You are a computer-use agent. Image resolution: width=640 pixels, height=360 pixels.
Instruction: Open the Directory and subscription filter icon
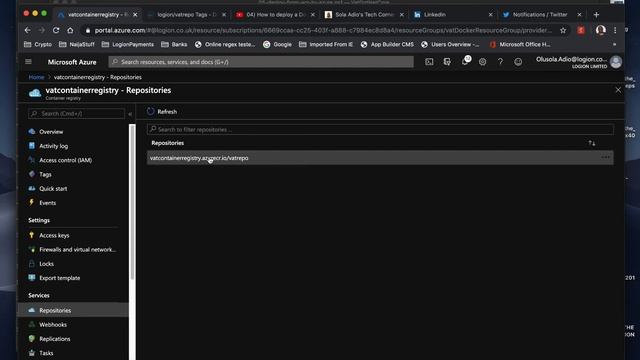[447, 62]
